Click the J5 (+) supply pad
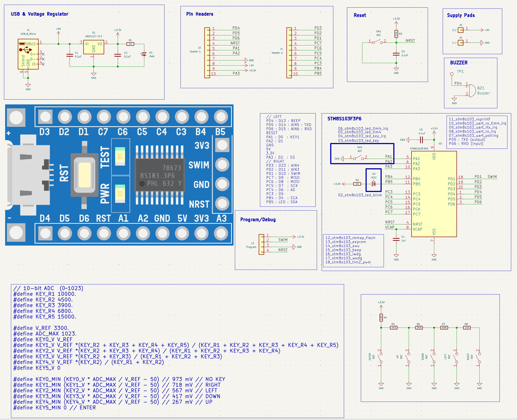517x420 pixels. [460, 30]
